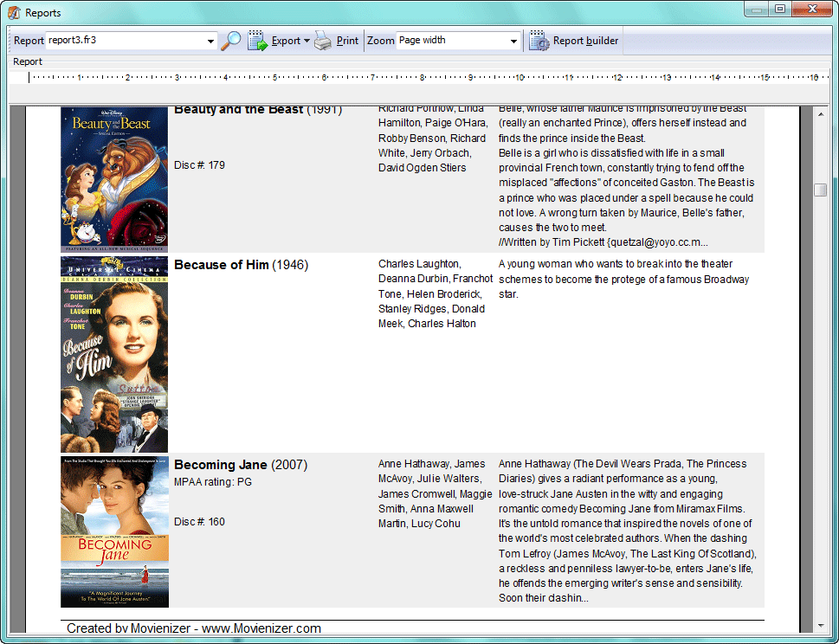Click the Export button label
839x644 pixels.
[286, 41]
